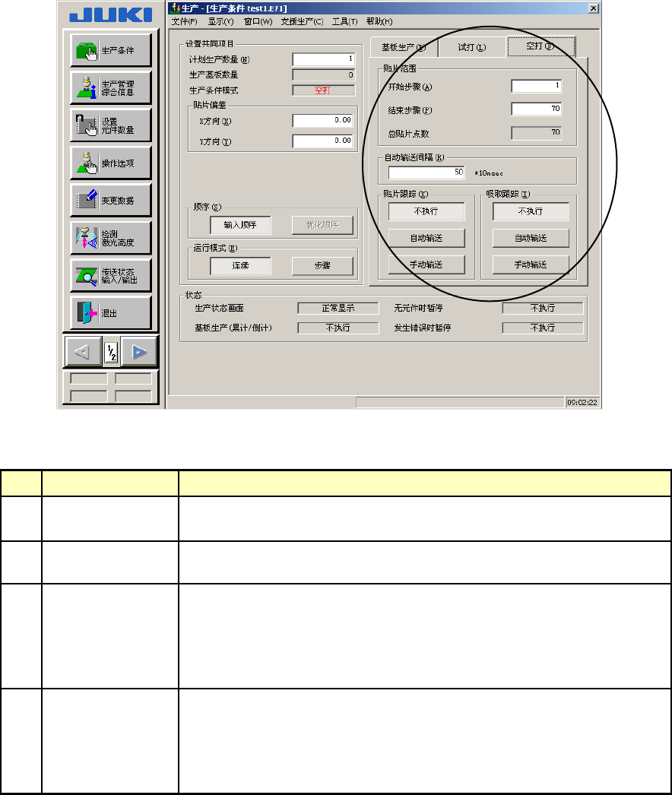672x795 pixels.
Task: Click the greyed 优化顺序 button
Action: (x=322, y=225)
